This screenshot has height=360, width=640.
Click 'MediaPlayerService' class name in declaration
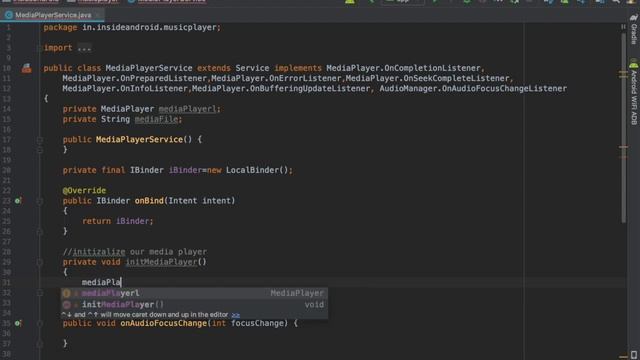(x=149, y=68)
